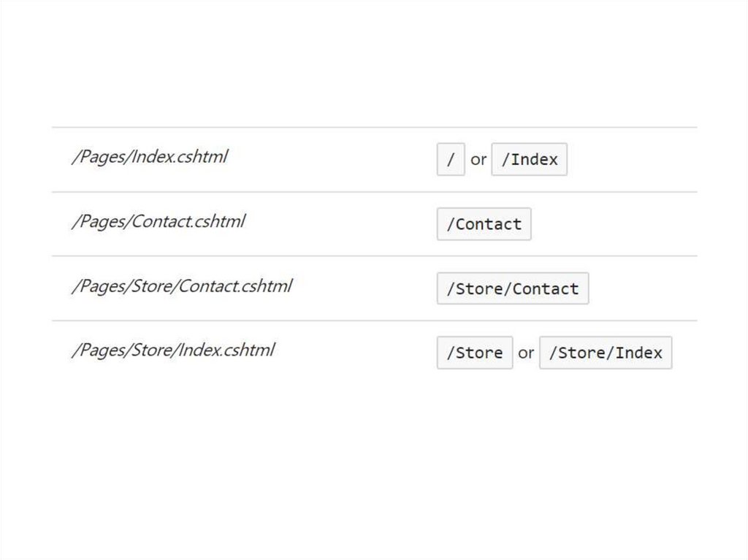Click the word "Index" in the /Store/Index chip

click(x=638, y=353)
